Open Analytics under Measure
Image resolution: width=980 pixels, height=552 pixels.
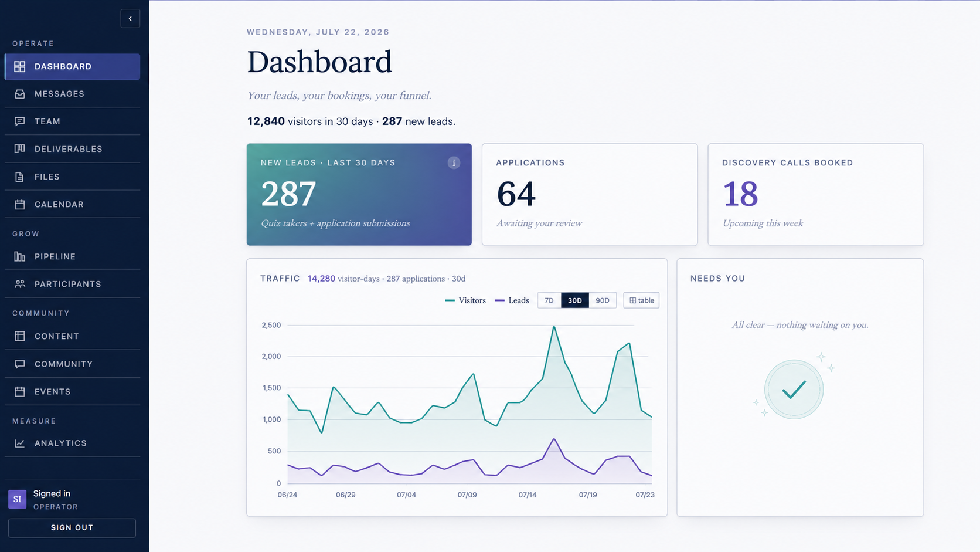tap(72, 443)
